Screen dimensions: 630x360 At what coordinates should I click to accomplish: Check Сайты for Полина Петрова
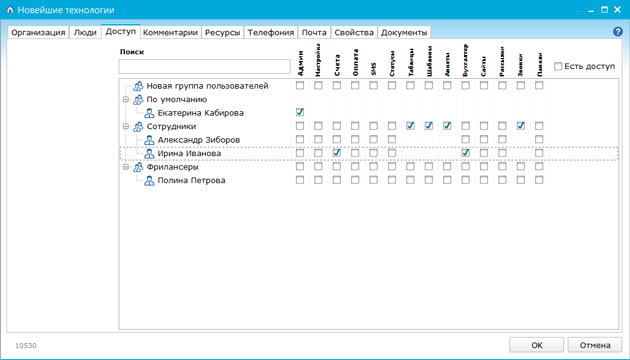(484, 180)
